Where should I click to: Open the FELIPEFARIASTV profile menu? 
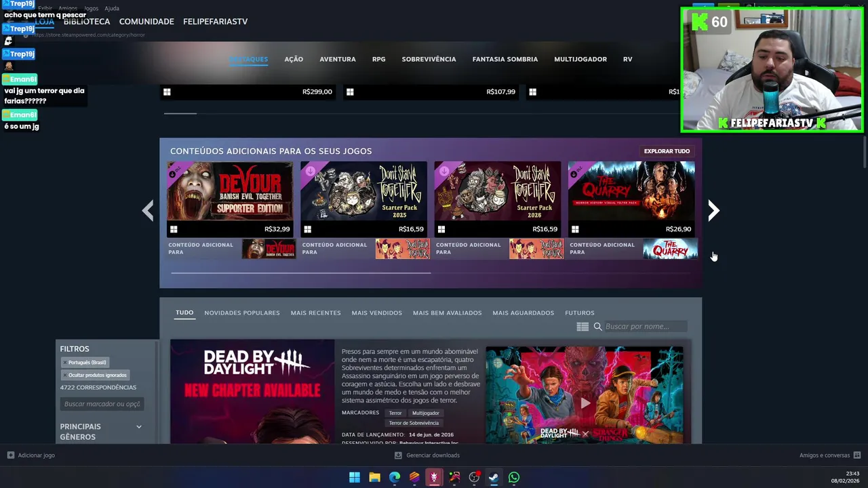click(x=215, y=22)
